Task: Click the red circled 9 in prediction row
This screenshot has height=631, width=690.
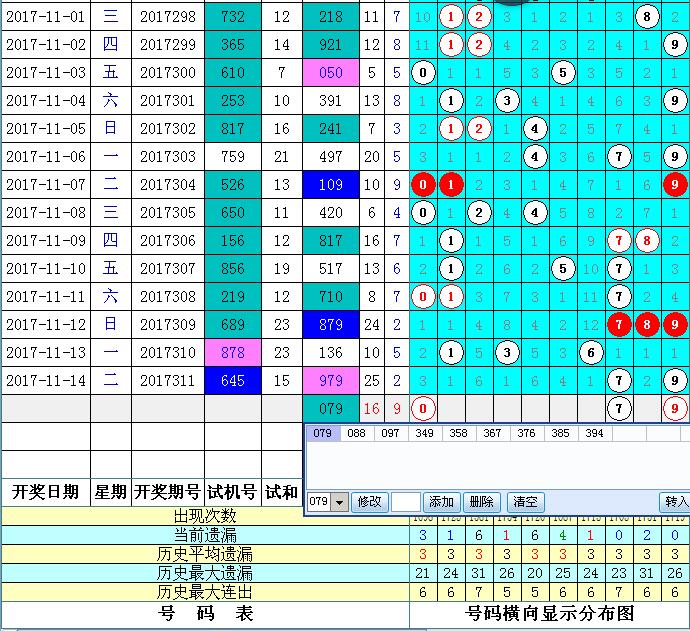Action: tap(676, 408)
